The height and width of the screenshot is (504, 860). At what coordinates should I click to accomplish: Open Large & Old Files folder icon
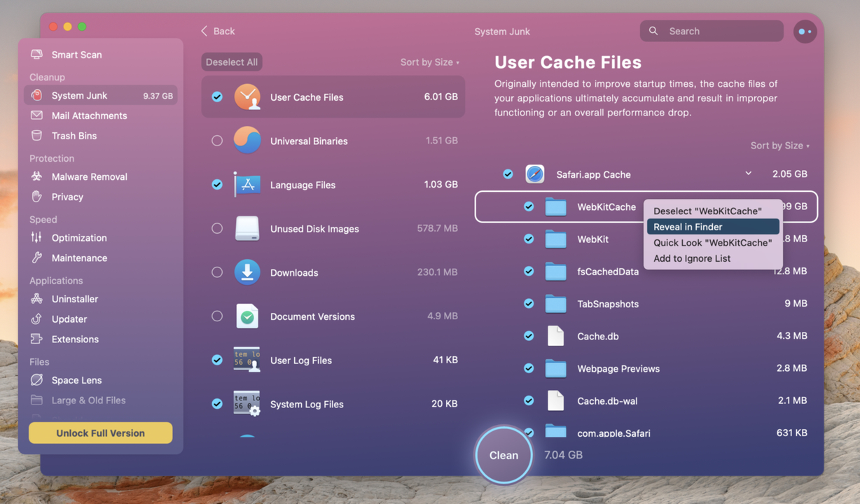[x=36, y=400]
